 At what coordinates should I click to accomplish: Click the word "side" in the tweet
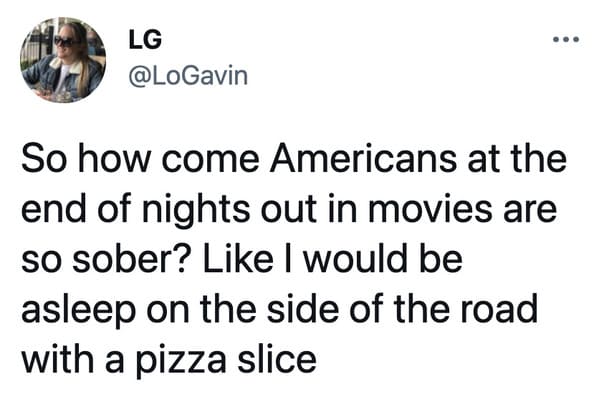(x=303, y=309)
